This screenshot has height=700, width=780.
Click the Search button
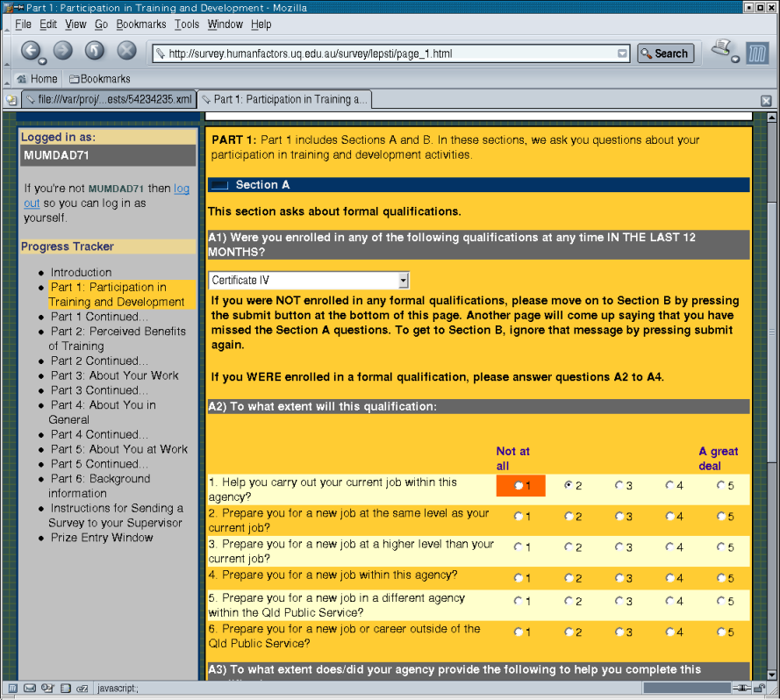click(x=665, y=54)
